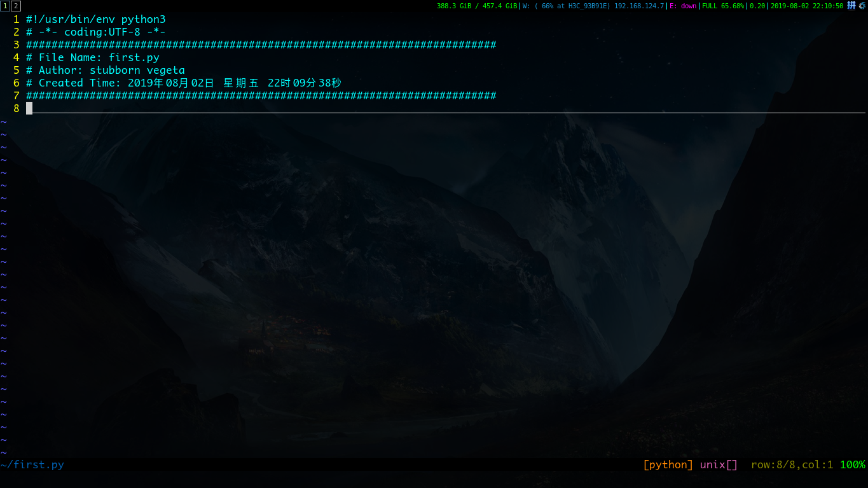Click the wireless status H3C_93B91E entry

pos(593,6)
